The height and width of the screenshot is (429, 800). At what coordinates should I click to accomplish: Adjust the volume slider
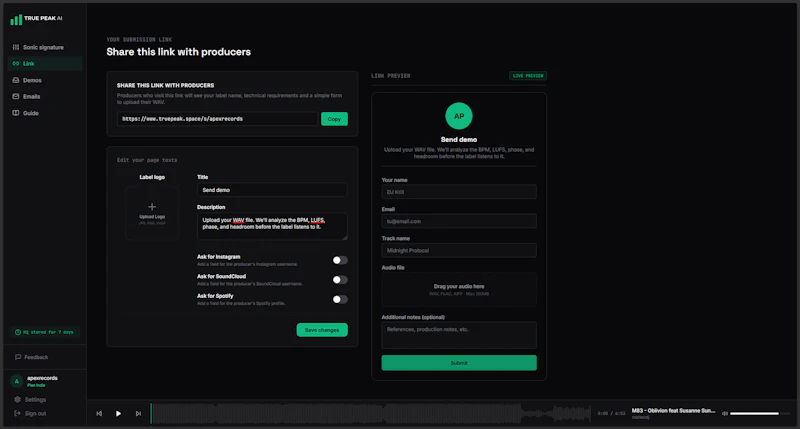pyautogui.click(x=759, y=414)
